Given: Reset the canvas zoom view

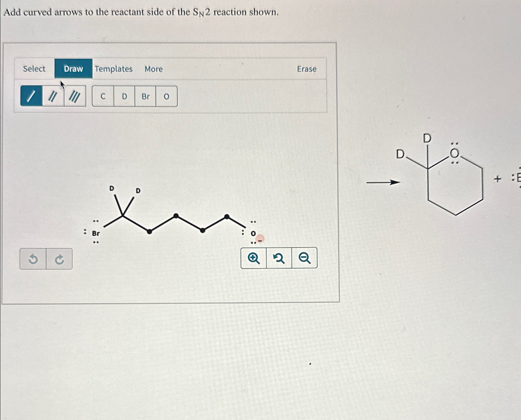Looking at the screenshot, I should pyautogui.click(x=279, y=258).
